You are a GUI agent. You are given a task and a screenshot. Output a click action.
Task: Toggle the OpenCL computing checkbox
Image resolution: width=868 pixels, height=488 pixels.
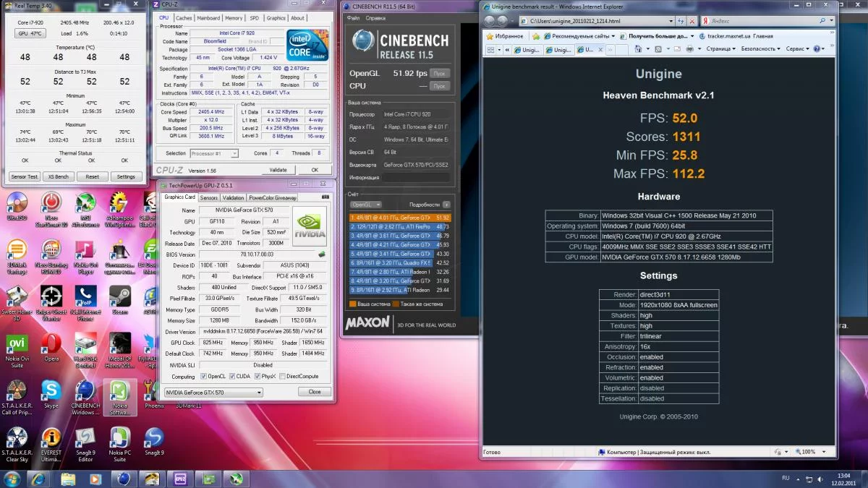[205, 377]
